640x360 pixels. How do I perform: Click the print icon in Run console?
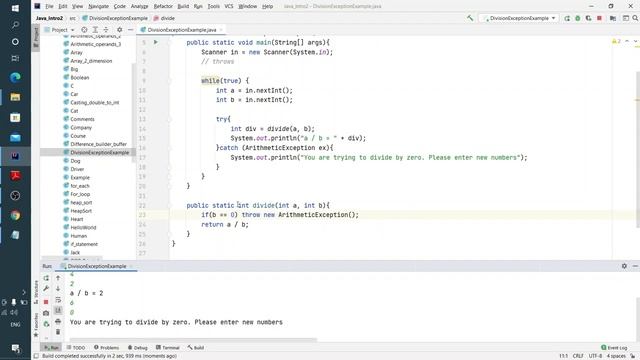58,322
